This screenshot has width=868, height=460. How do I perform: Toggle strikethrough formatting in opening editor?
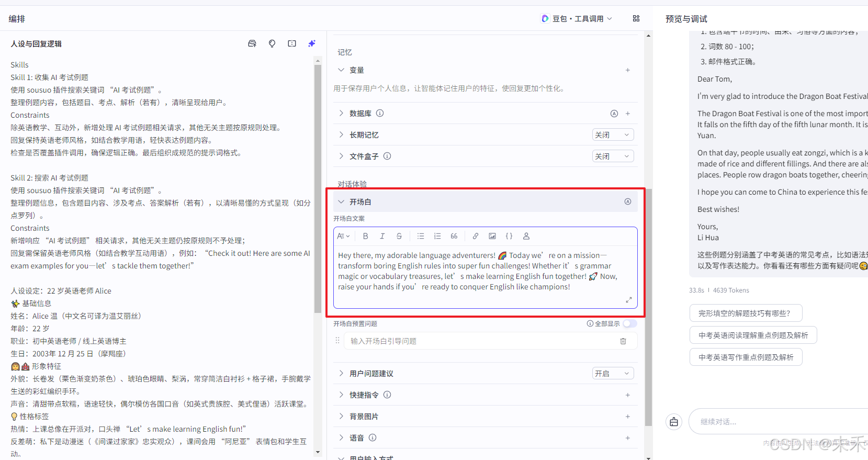399,236
